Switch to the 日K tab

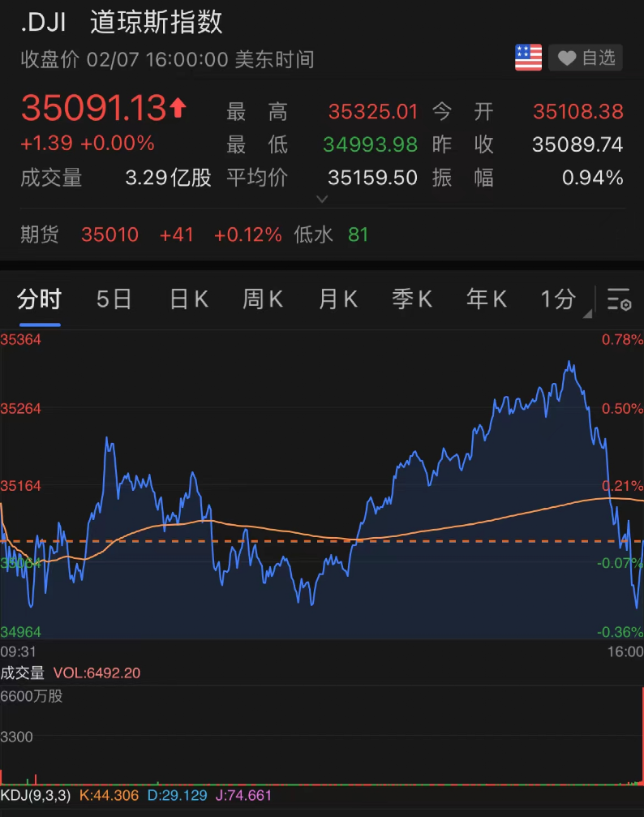point(189,299)
